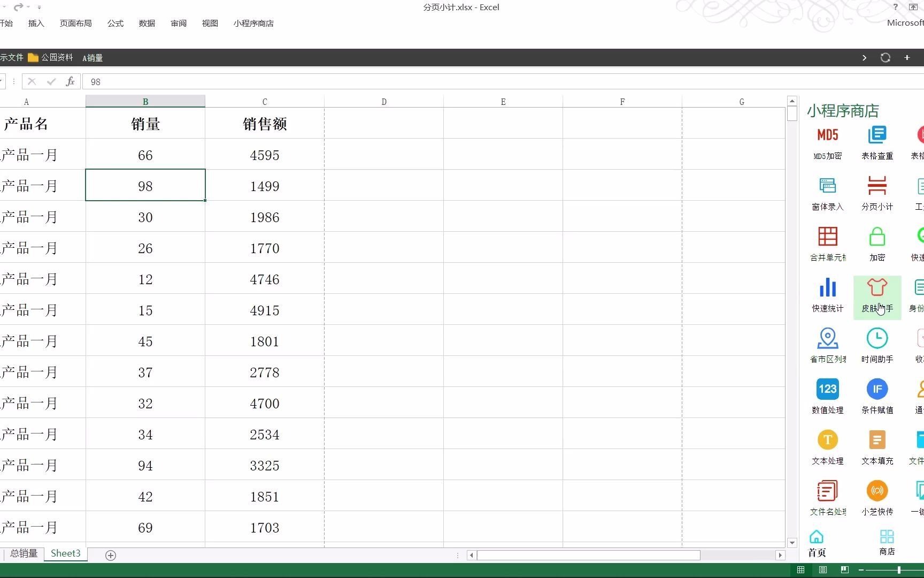This screenshot has height=578, width=924.
Task: Open the 商店 store page
Action: [x=887, y=543]
